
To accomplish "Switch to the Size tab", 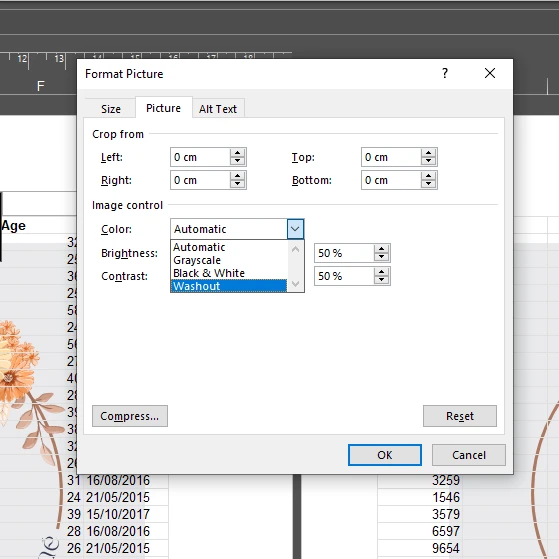I will (x=111, y=108).
